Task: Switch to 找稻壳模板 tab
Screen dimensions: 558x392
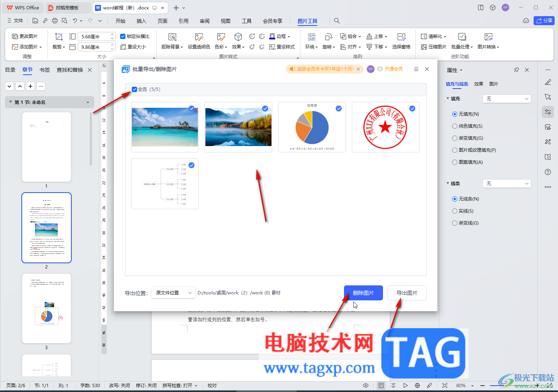Action: point(67,8)
